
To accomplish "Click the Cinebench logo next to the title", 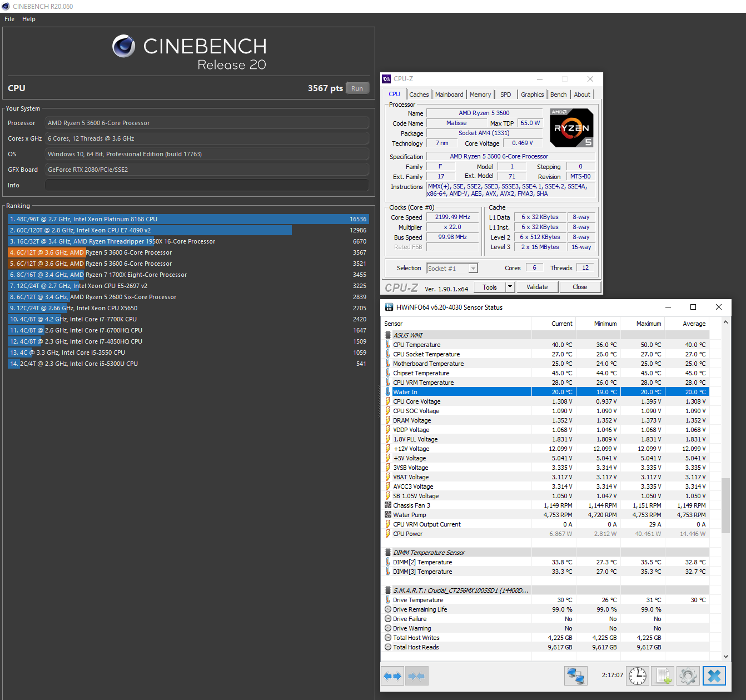I will [123, 47].
